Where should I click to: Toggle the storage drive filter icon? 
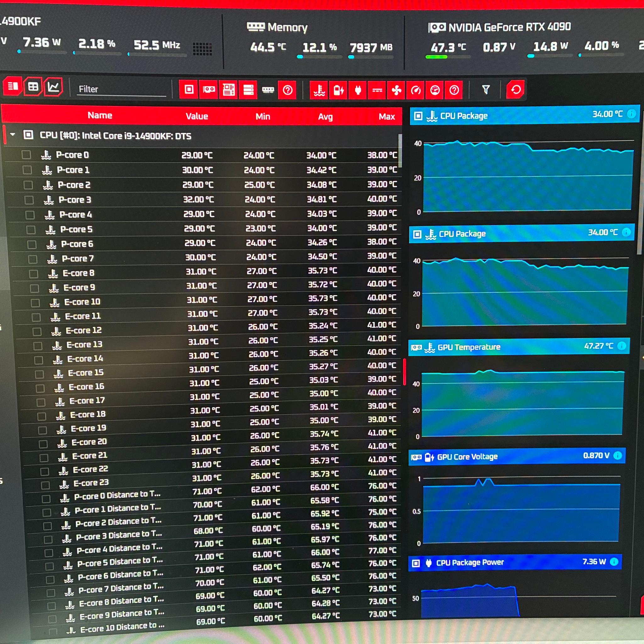pos(248,90)
